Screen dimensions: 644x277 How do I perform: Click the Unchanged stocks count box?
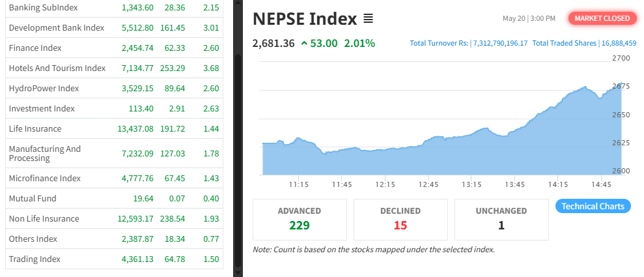point(501,219)
